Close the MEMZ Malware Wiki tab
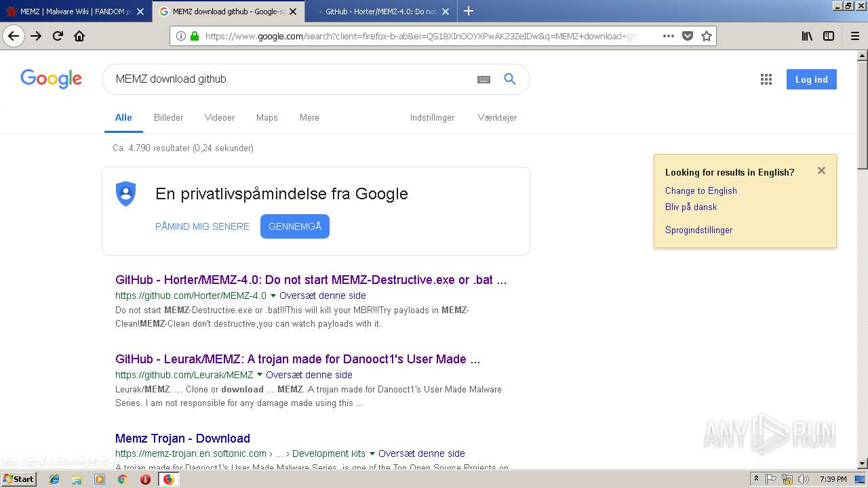This screenshot has height=488, width=868. coord(140,12)
